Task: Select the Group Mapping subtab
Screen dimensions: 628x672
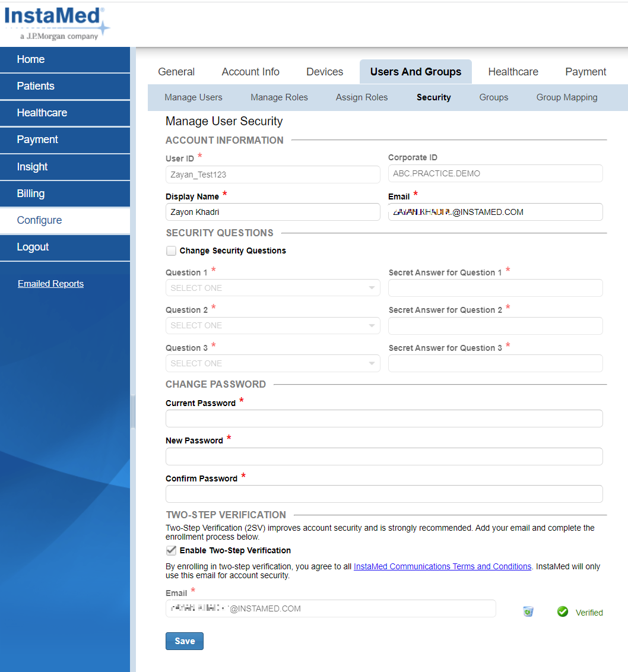Action: (x=566, y=97)
